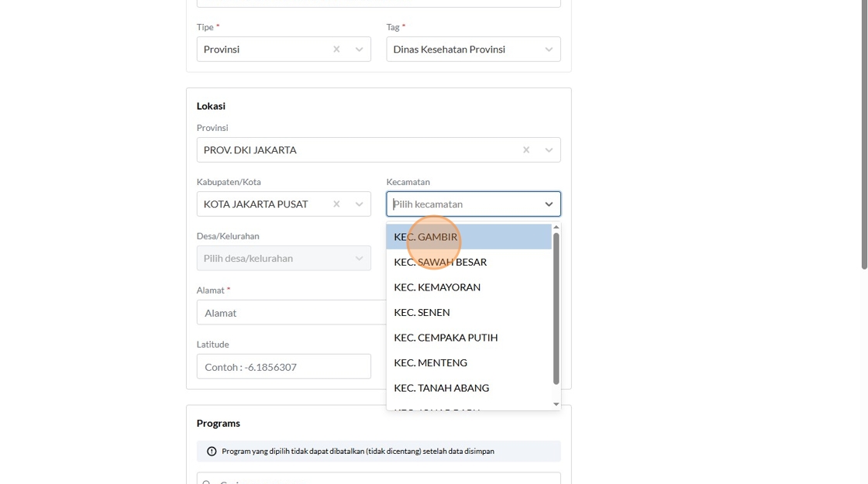Click the info icon in Programs notice
Viewport: 868px width, 484px height.
pos(212,451)
